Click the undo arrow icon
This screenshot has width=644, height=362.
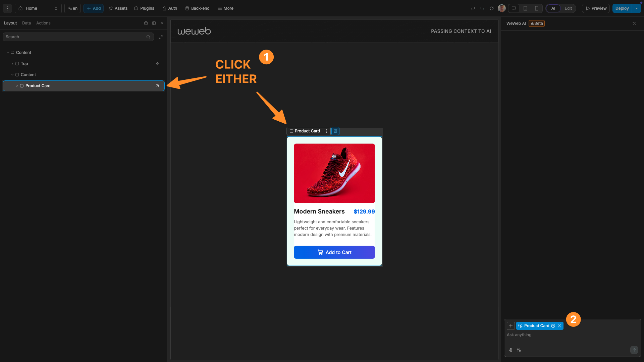(x=473, y=8)
